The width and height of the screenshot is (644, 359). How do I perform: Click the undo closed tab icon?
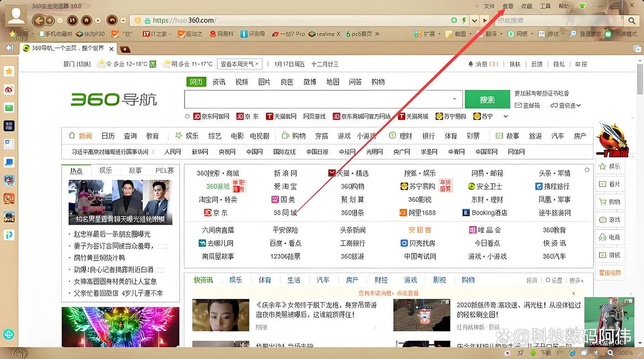(112, 20)
